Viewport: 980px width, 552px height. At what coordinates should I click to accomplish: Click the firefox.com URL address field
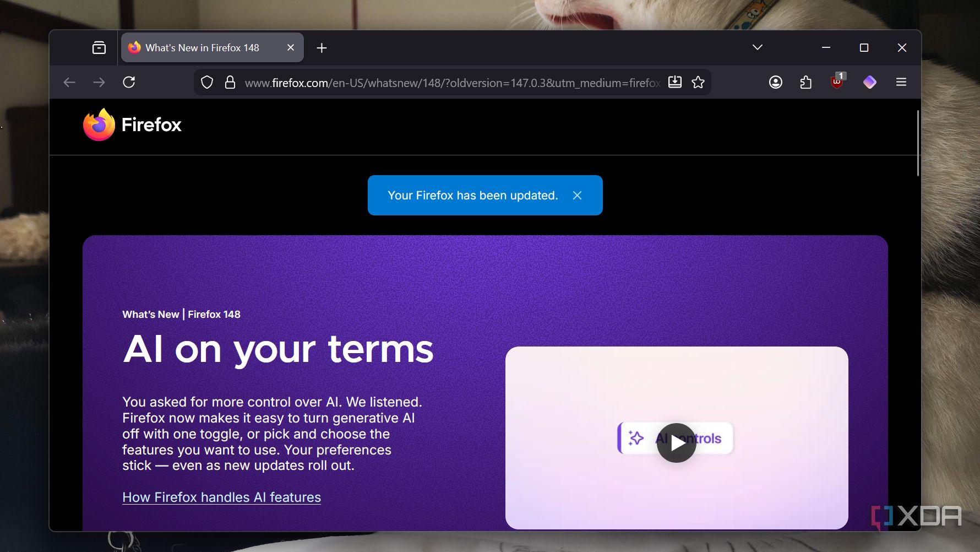pos(452,83)
